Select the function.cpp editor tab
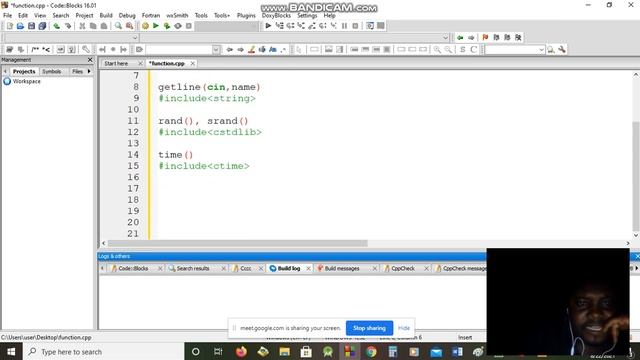This screenshot has height=360, width=640. 167,63
